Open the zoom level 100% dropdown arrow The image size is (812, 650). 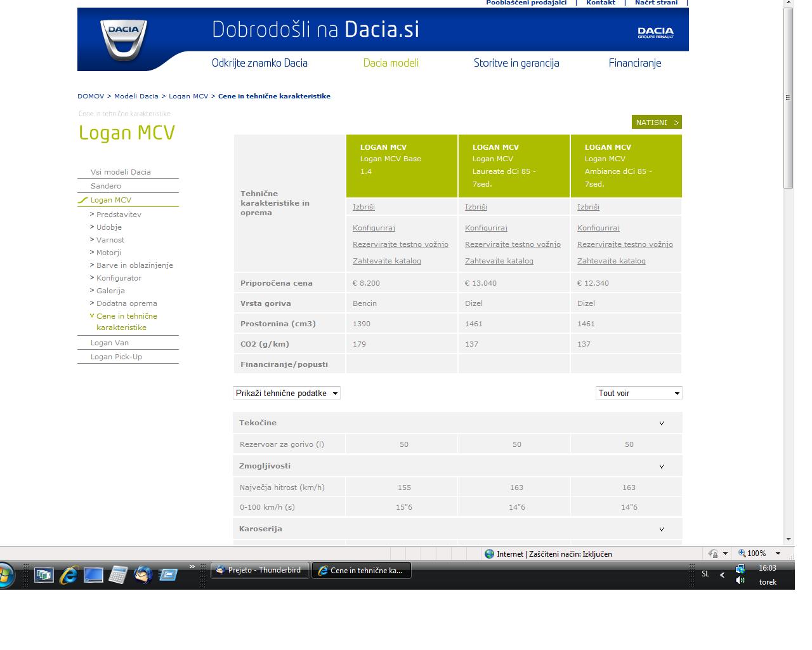click(778, 554)
